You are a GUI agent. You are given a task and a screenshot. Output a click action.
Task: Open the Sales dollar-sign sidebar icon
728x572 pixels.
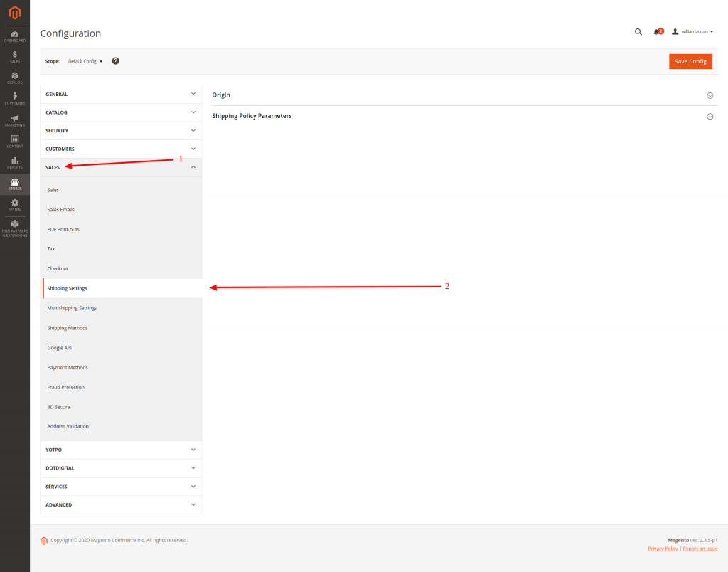coord(15,56)
